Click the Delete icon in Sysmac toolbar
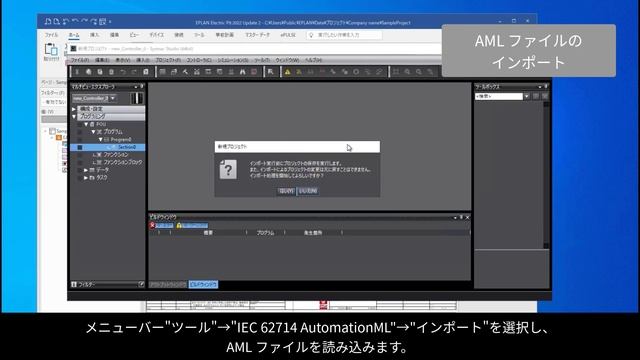This screenshot has height=360, width=640. [111, 72]
